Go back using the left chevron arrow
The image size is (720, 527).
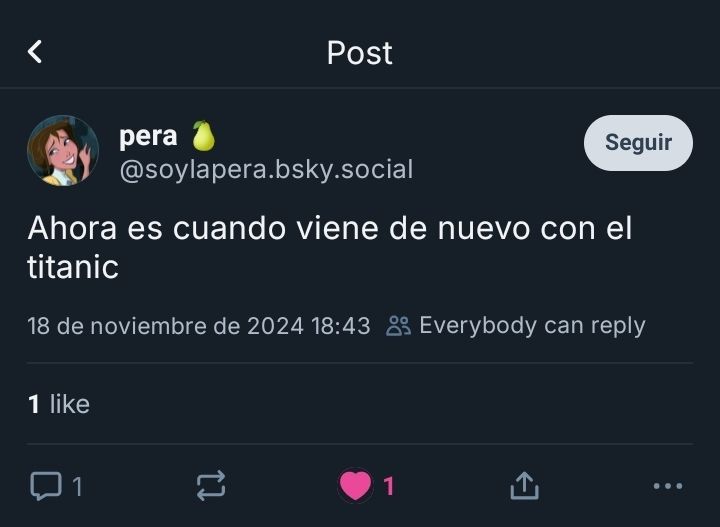(x=35, y=51)
